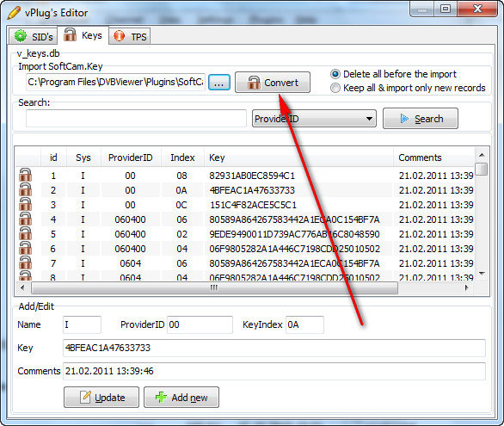The image size is (504, 426).
Task: Sort by the Key column header
Action: [298, 157]
